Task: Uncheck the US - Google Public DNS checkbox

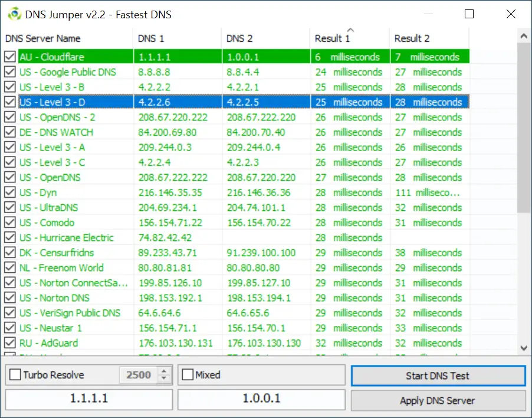Action: point(10,71)
